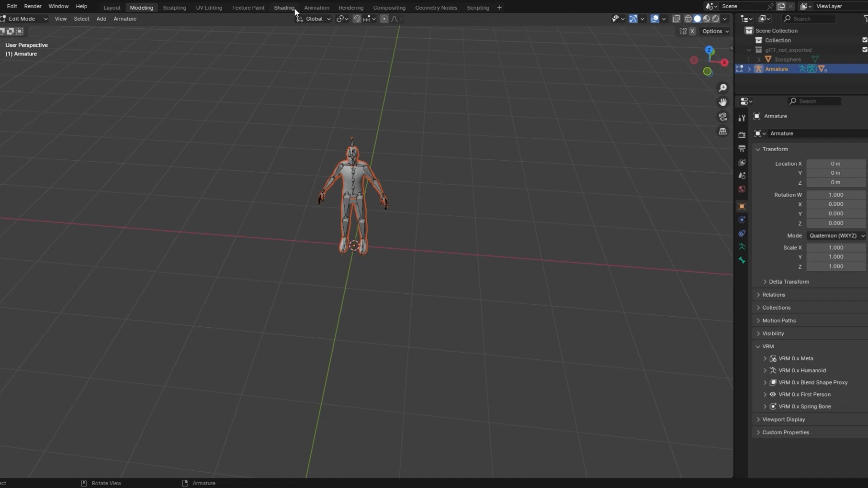
Task: Open the World properties tab
Action: (742, 189)
